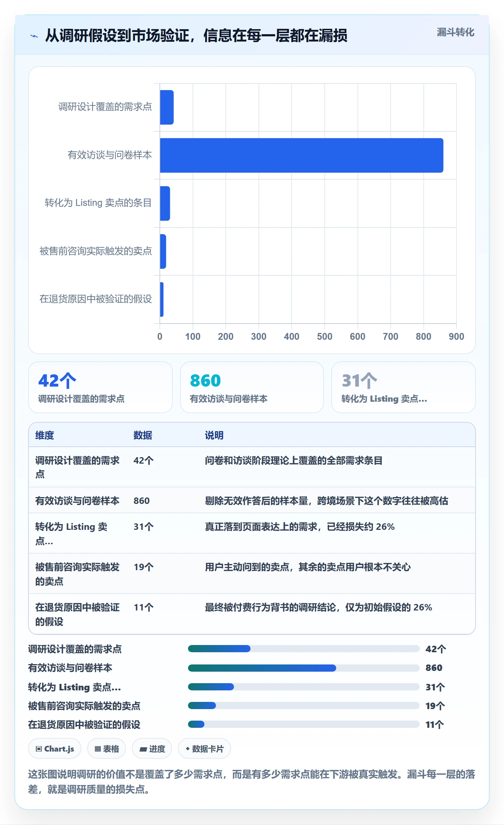Click the summary paragraph starting 这张图说明调研的价值
504x825 pixels.
coord(252,781)
